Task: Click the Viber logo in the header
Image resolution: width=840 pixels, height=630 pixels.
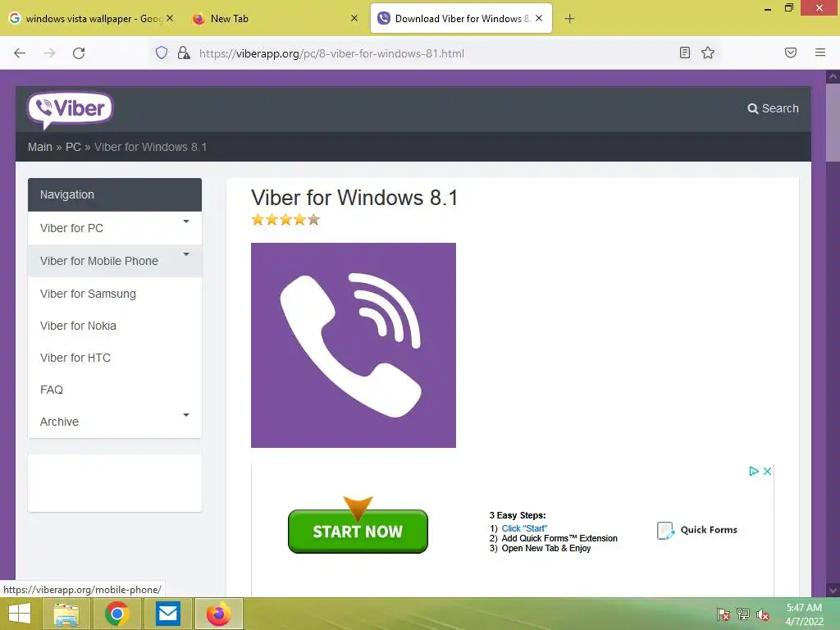Action: pyautogui.click(x=70, y=110)
